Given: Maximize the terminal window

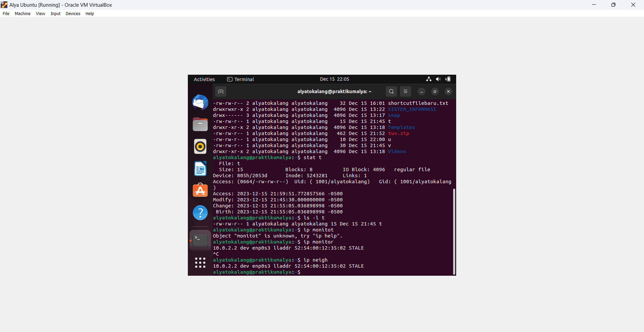Looking at the screenshot, I should pyautogui.click(x=435, y=91).
